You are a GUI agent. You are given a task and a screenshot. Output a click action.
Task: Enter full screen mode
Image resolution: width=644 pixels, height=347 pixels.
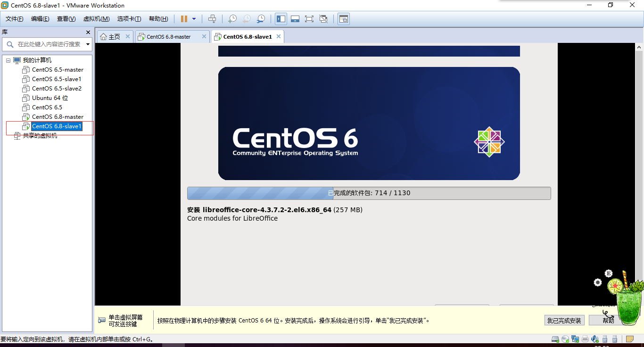click(309, 18)
